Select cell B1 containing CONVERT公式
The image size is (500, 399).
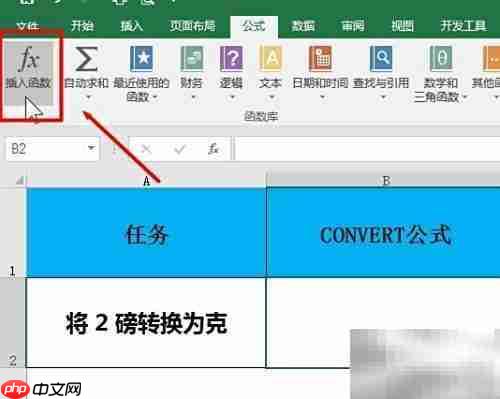coord(383,232)
